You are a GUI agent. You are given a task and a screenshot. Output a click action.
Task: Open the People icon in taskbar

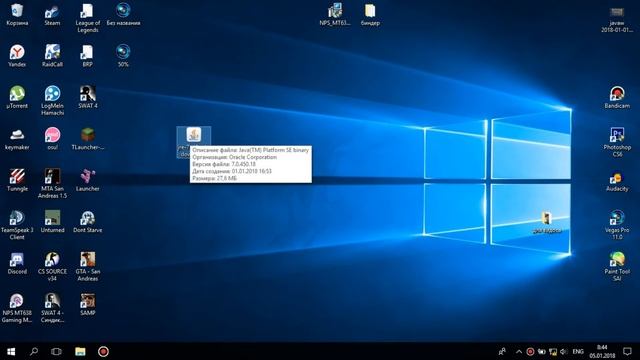(502, 351)
